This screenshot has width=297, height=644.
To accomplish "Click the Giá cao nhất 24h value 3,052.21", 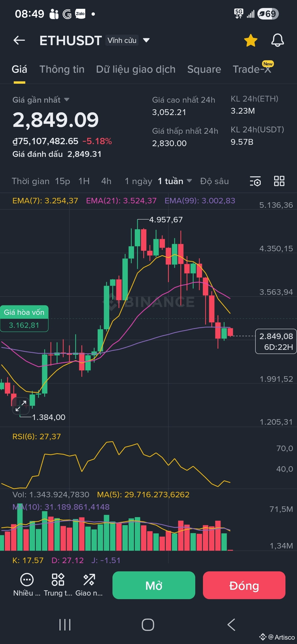I will click(169, 112).
